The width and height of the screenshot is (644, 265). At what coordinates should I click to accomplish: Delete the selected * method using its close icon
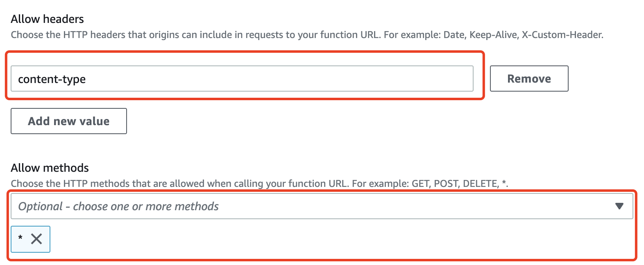36,239
